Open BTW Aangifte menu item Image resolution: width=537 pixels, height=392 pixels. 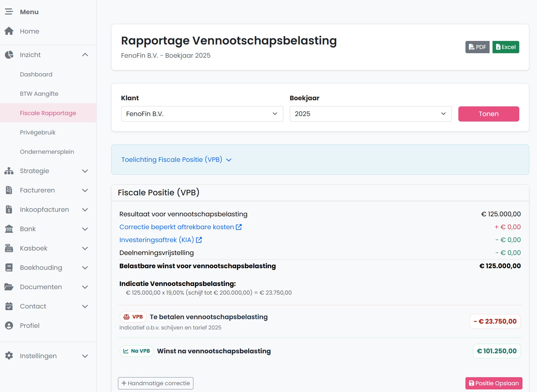[39, 94]
